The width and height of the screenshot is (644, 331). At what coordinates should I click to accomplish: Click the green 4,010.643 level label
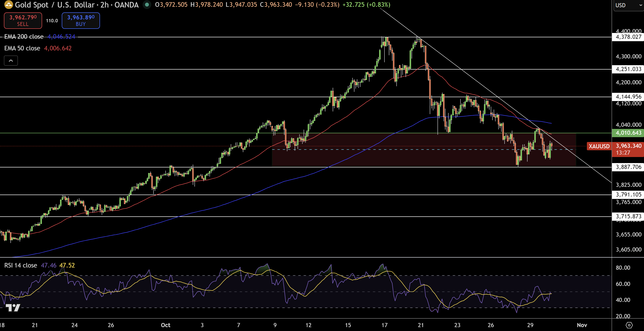[x=628, y=133]
